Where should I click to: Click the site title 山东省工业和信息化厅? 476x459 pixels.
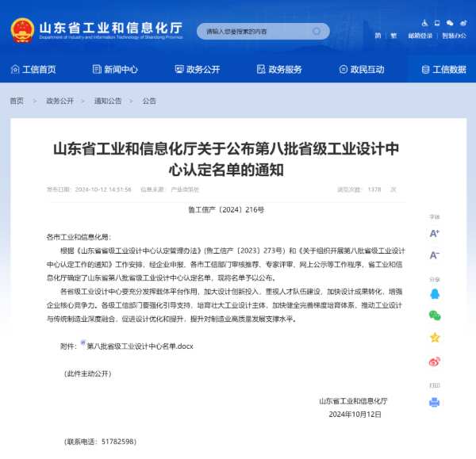coord(111,28)
